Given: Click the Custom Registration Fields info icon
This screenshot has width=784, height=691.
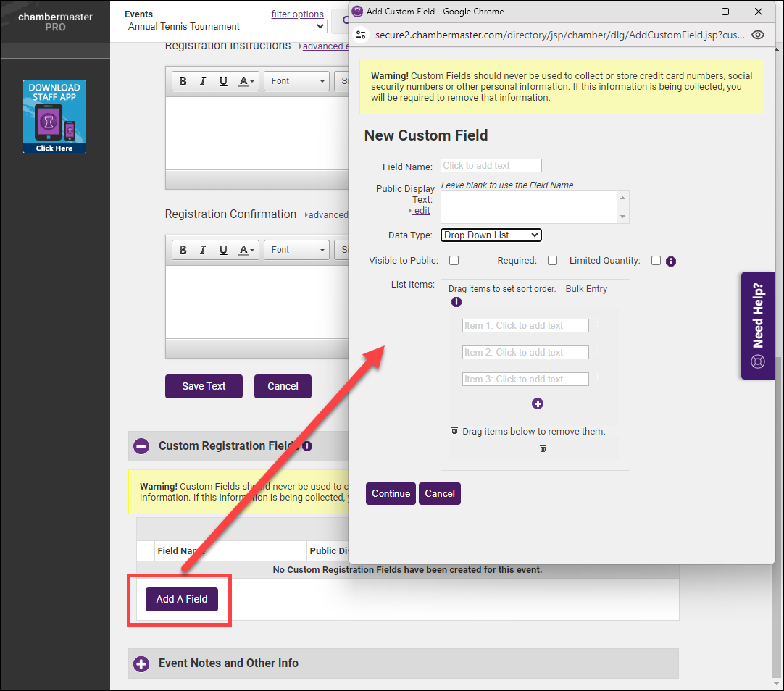Looking at the screenshot, I should pos(307,446).
